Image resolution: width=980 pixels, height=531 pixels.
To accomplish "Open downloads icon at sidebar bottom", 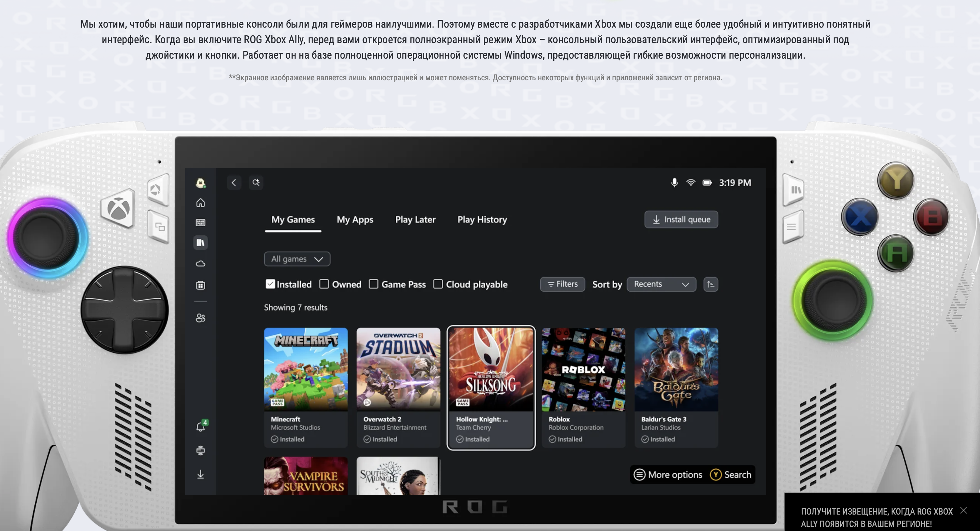I will coord(200,474).
